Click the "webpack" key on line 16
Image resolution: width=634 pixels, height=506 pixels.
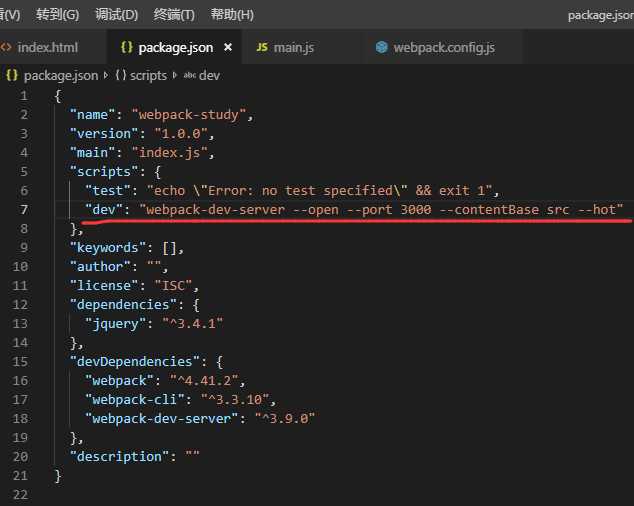click(120, 381)
